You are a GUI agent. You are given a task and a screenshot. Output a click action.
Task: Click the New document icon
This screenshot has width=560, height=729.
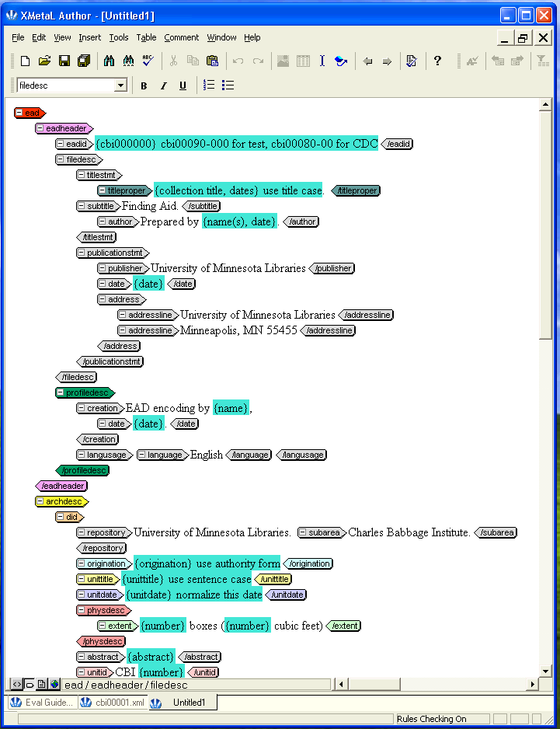(x=26, y=61)
